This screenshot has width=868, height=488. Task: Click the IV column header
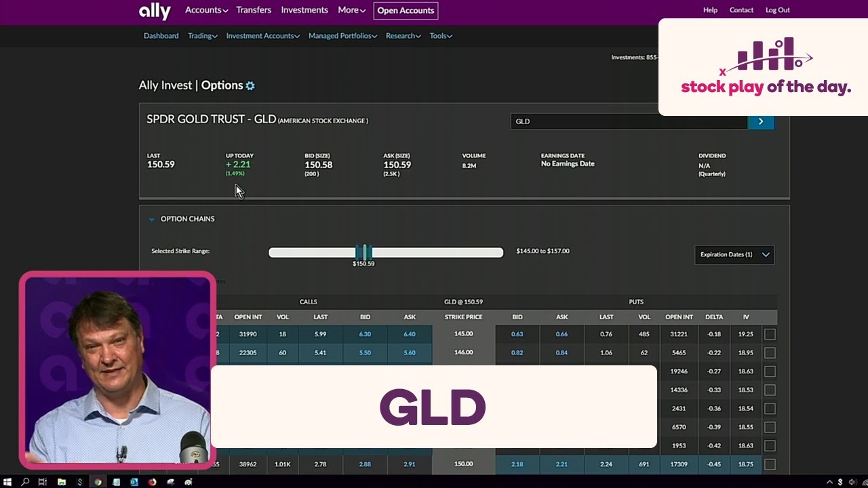click(746, 317)
